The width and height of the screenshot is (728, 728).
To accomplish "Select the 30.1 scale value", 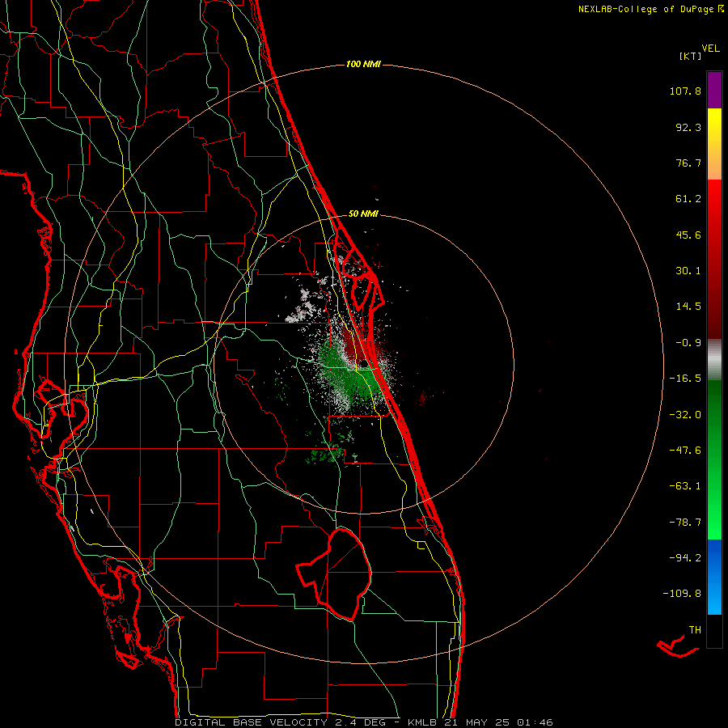I will click(x=688, y=271).
